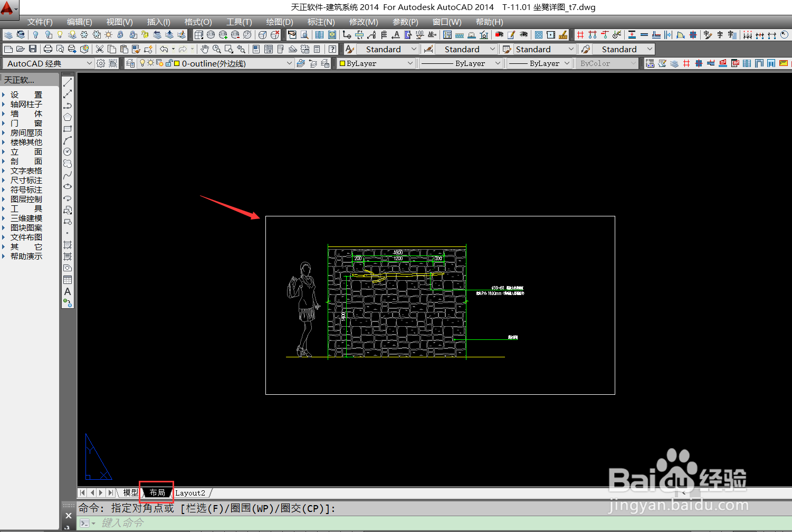Open the table style Standard dropdown
This screenshot has height=532, width=792.
tap(545, 49)
